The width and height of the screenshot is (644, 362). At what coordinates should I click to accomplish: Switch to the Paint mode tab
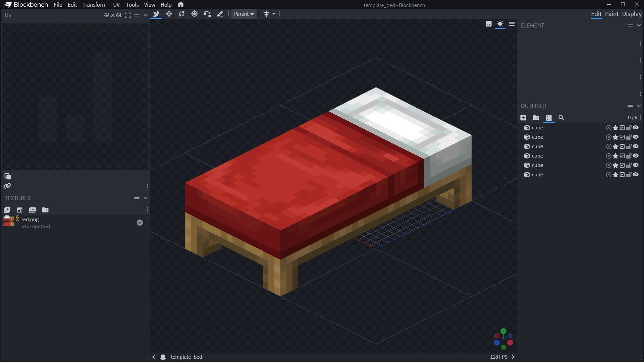[x=611, y=14]
